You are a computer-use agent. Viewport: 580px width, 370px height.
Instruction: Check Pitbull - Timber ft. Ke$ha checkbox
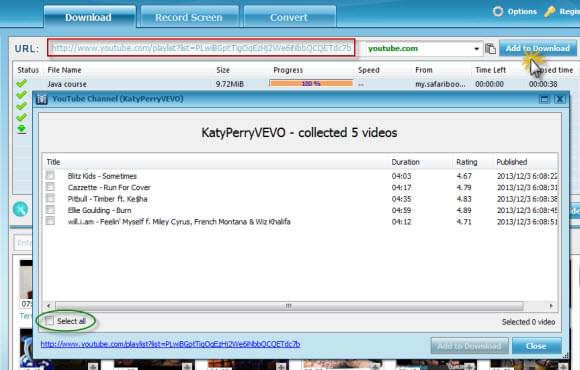click(50, 198)
